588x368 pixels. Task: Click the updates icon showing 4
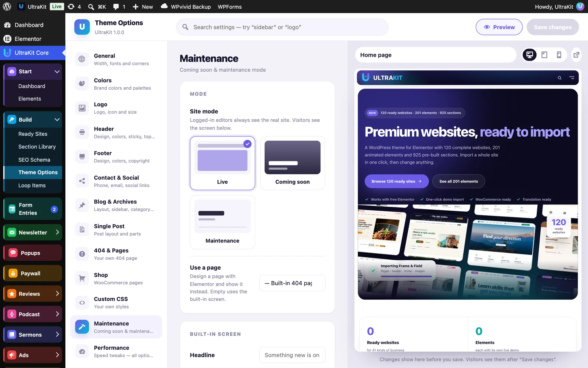pos(74,7)
